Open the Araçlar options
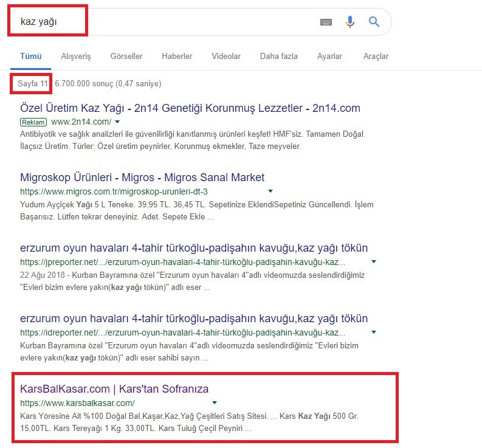 pos(376,57)
